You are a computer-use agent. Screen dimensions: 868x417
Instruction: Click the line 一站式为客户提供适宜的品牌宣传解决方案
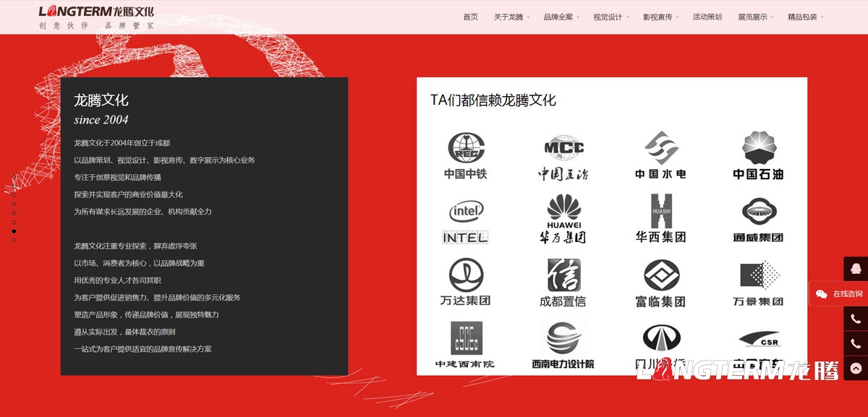(142, 349)
